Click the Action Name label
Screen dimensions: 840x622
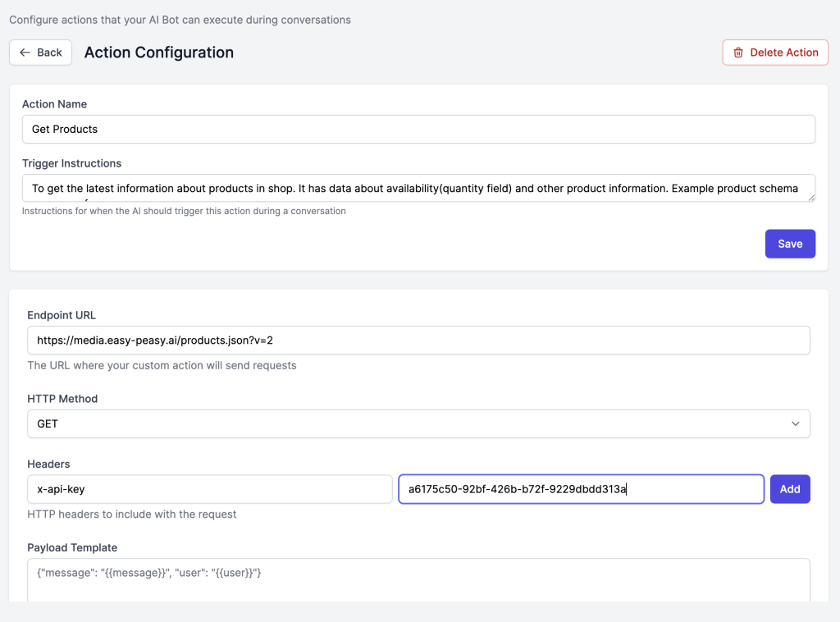click(x=54, y=104)
